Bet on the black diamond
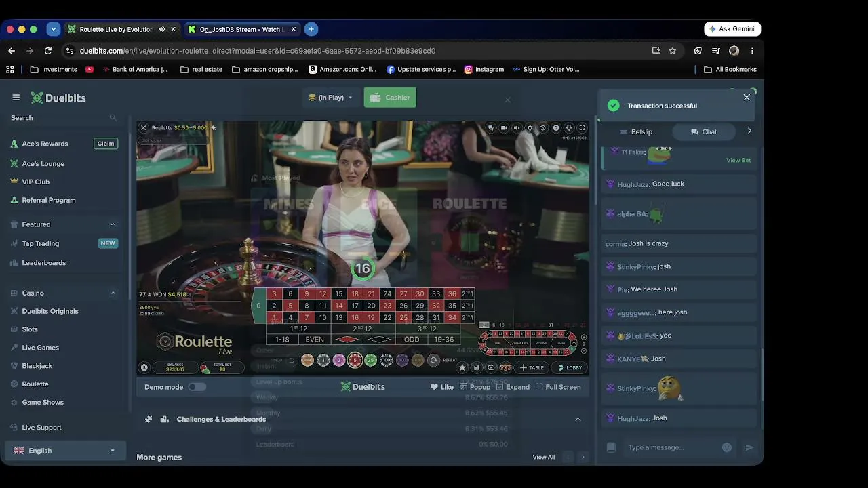Viewport: 868px width, 488px height. pos(379,340)
